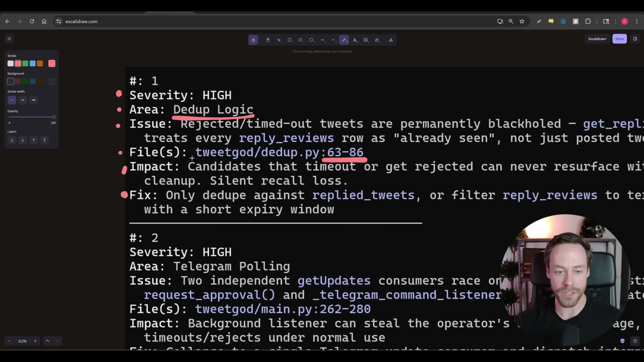Click the Share button
This screenshot has height=362, width=644.
[x=620, y=39]
